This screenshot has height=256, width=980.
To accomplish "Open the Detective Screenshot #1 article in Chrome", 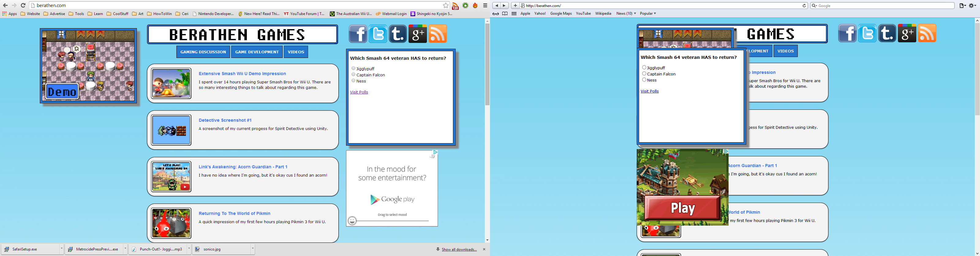I will tap(225, 120).
